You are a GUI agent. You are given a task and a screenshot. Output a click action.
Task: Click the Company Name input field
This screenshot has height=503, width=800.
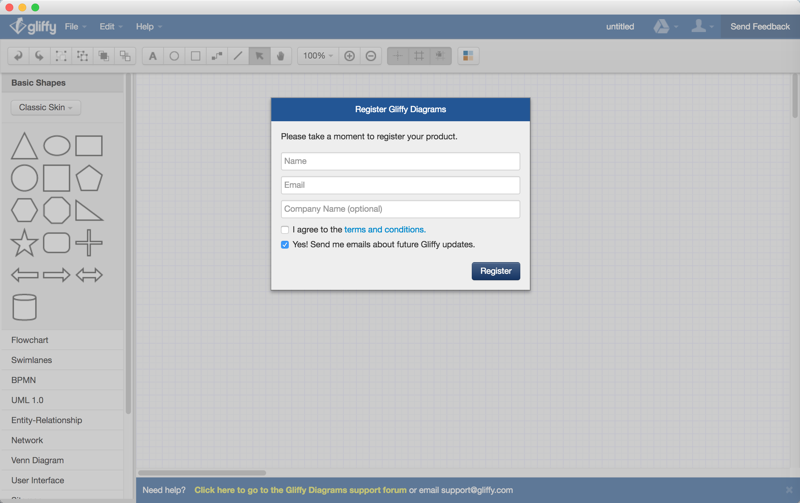click(401, 209)
